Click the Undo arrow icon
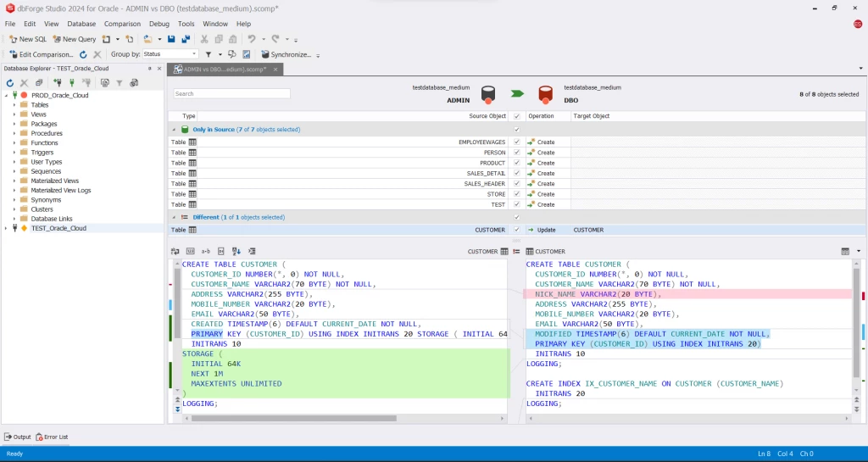868x462 pixels. 252,39
